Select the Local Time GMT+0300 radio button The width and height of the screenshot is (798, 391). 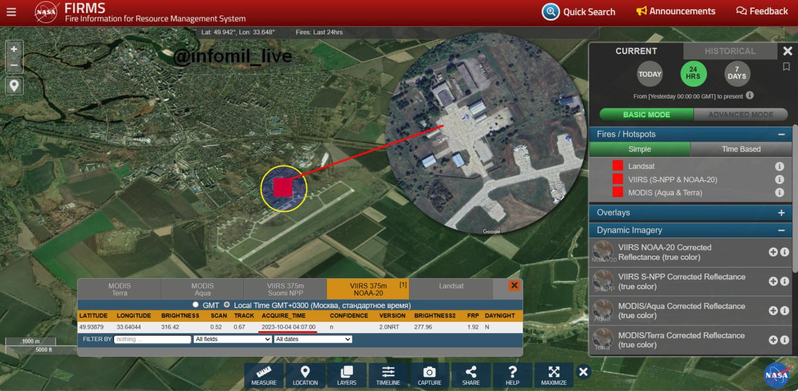click(227, 305)
